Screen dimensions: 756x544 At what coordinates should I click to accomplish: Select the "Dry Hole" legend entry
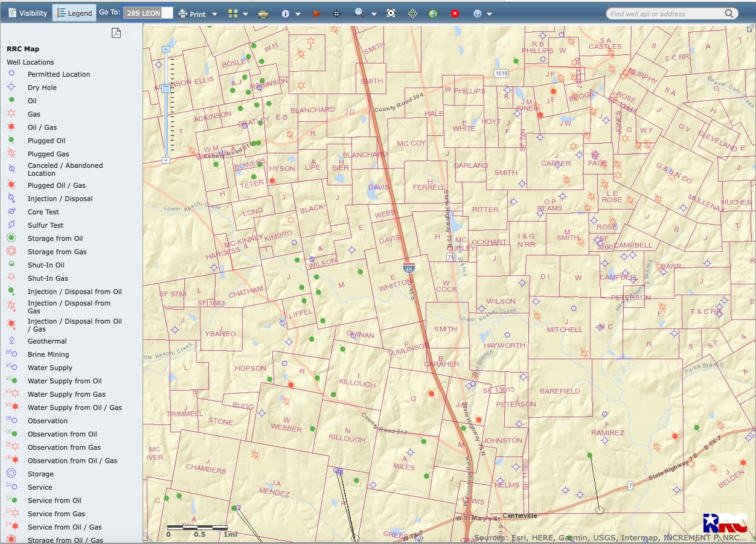click(42, 88)
